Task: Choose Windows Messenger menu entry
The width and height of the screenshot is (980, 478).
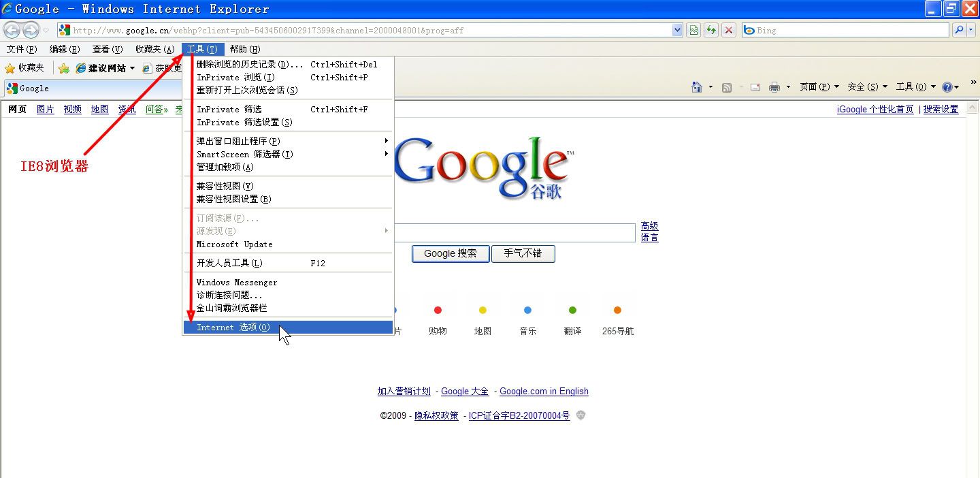Action: coord(288,282)
